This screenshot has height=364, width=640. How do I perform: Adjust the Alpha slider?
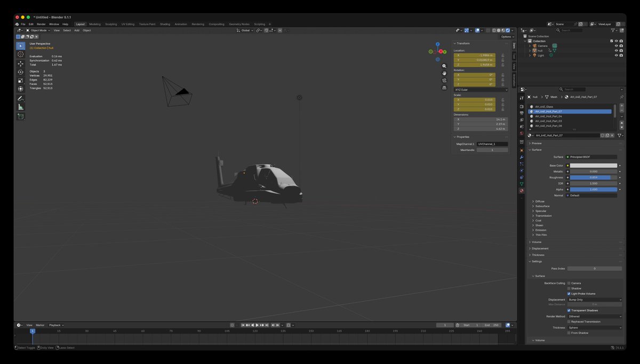(594, 189)
